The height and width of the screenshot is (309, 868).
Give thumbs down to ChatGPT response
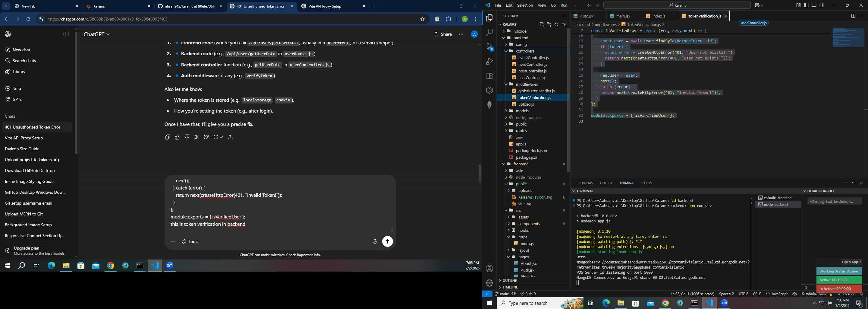click(x=187, y=137)
